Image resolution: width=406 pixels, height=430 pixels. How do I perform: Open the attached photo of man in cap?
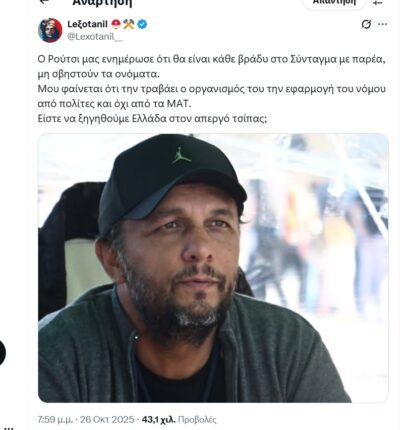(x=213, y=268)
